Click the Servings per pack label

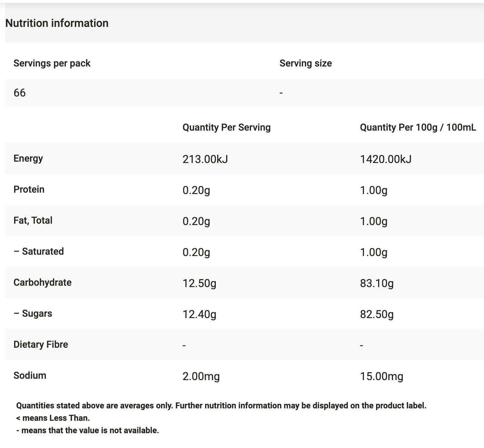52,63
